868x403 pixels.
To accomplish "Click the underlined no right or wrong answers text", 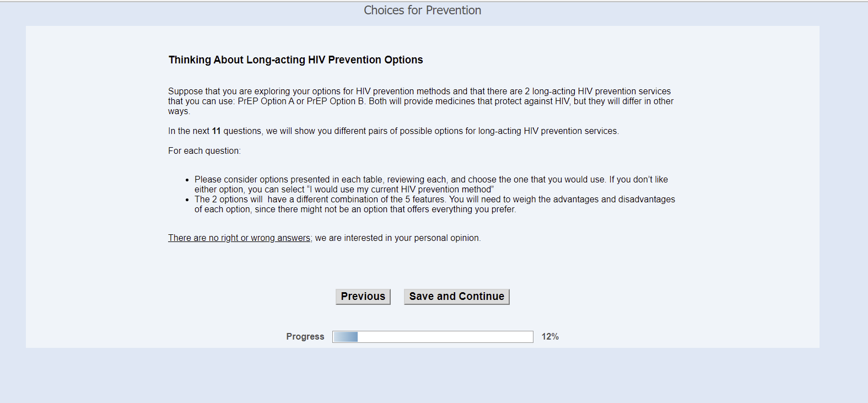I will tap(239, 238).
